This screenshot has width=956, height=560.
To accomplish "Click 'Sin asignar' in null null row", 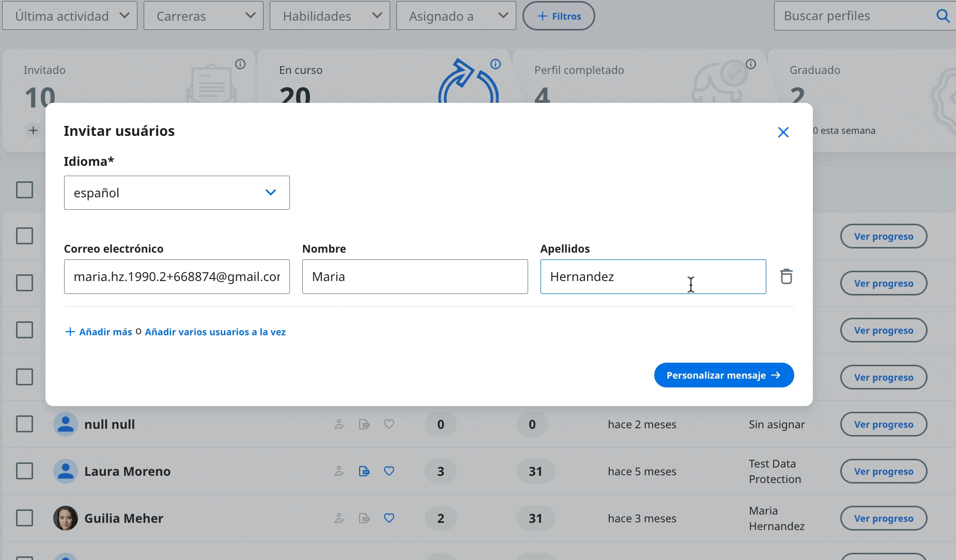I will 777,424.
